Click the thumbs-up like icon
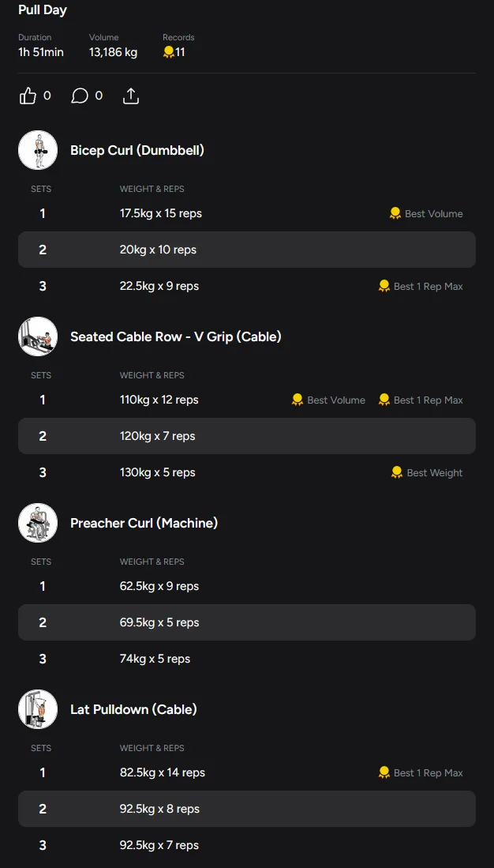 (x=28, y=96)
